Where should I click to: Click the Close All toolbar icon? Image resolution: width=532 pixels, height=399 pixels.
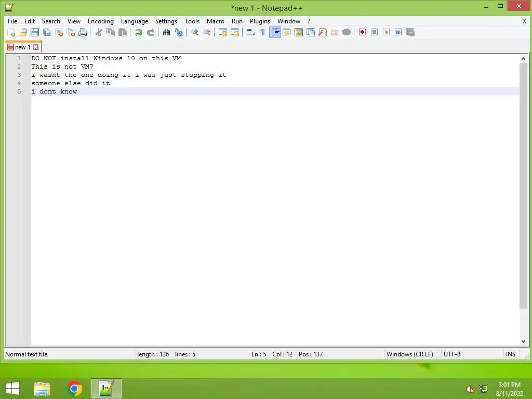coord(71,32)
